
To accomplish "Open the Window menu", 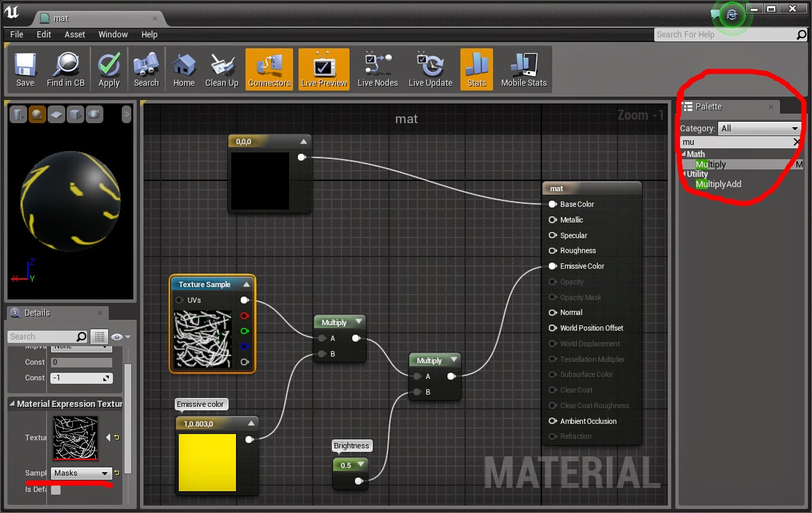I will [x=112, y=34].
